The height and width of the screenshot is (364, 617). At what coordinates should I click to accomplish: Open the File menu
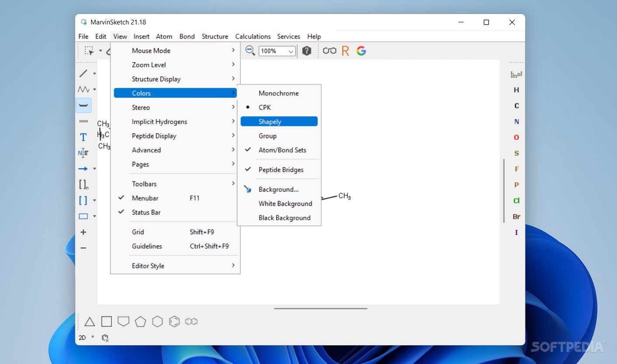[x=83, y=36]
